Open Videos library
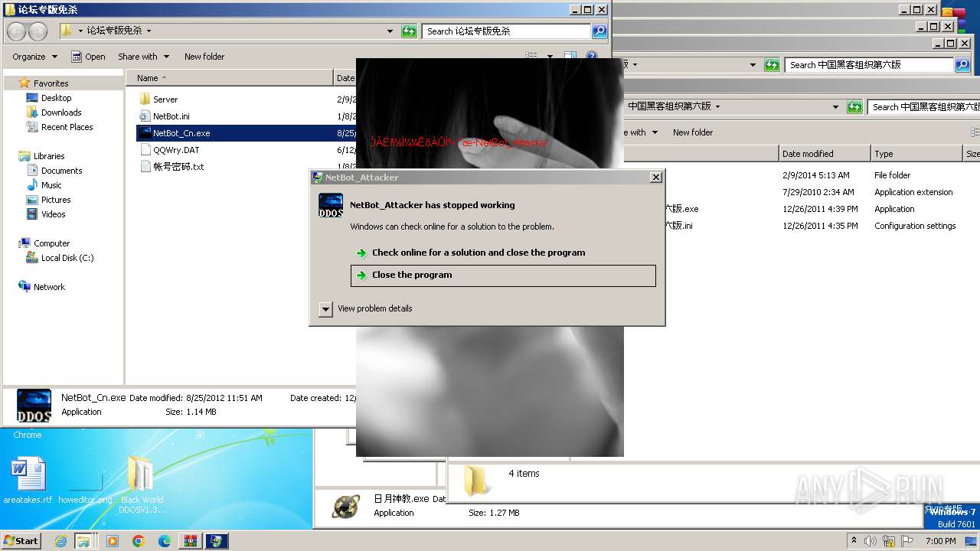The image size is (980, 551). pos(53,214)
